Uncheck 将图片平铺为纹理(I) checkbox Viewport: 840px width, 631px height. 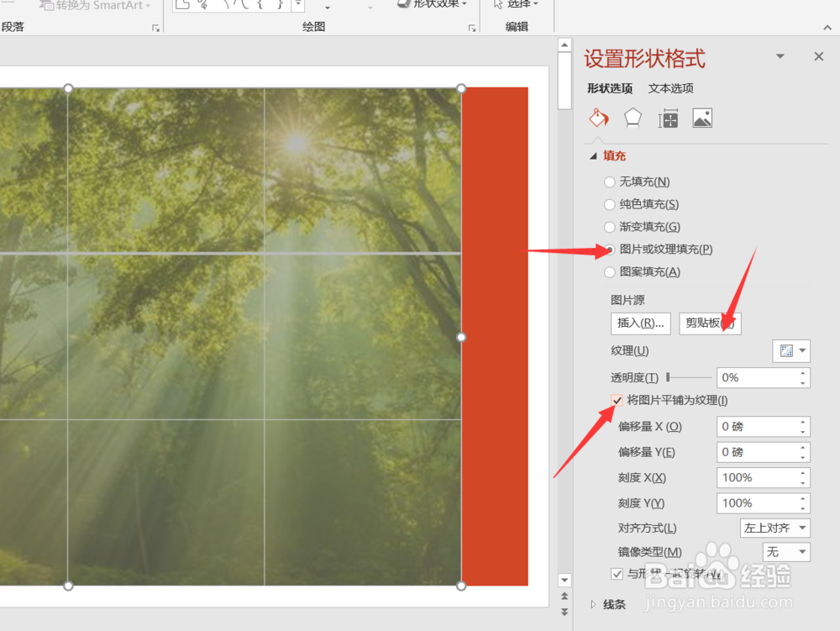pyautogui.click(x=617, y=400)
